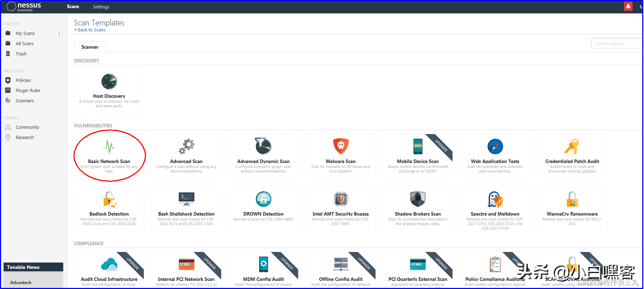Select the Credentialed Patch Audit keys icon
This screenshot has width=644, height=289.
572,146
